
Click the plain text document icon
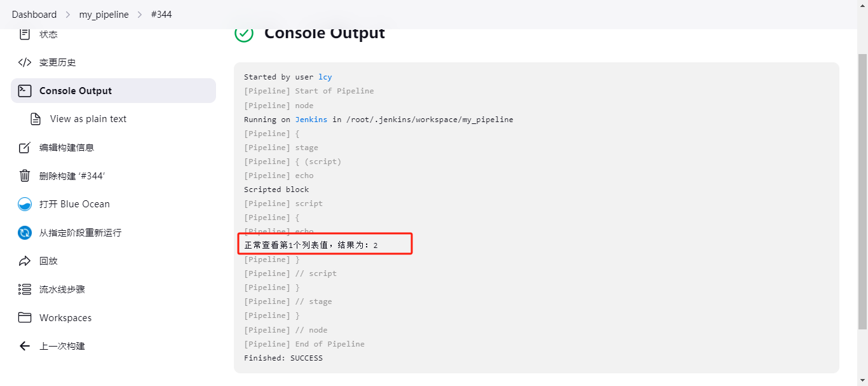point(36,119)
